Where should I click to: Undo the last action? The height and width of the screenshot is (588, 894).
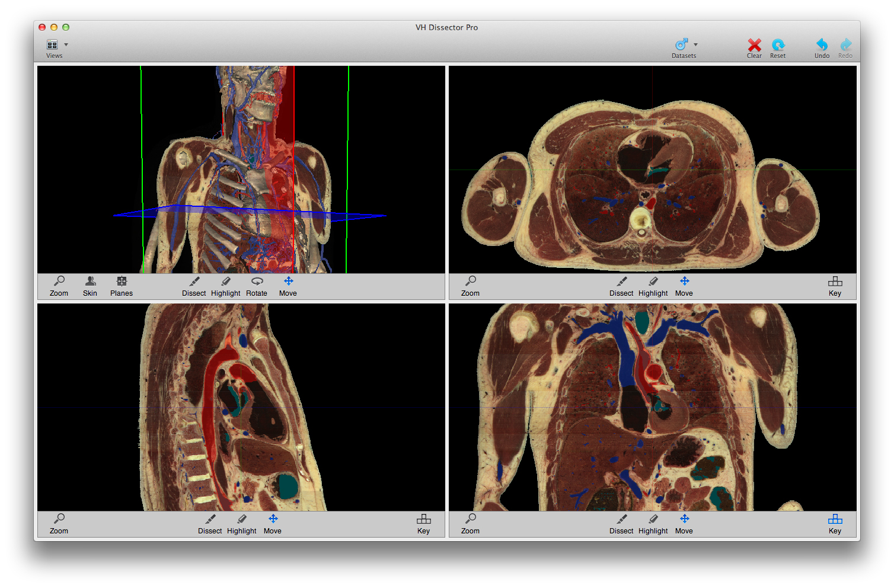822,44
